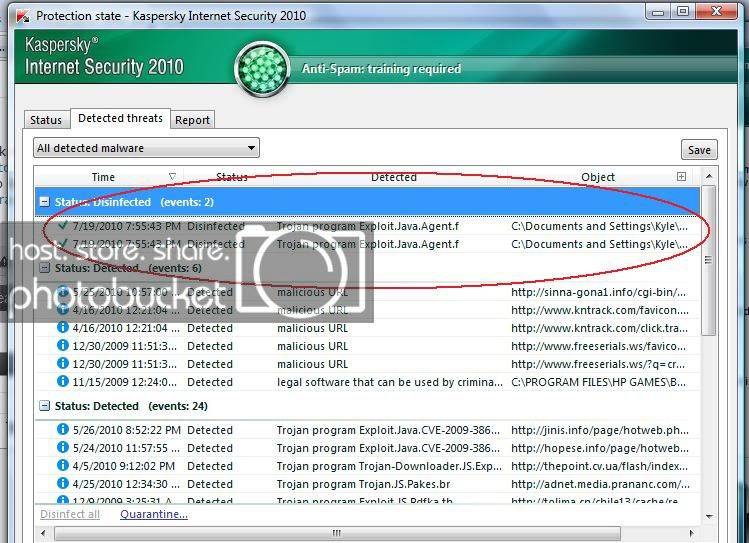Click info icon of 5/24/2010 11:57:55 row
Viewport: 749px width, 543px height.
click(x=63, y=447)
